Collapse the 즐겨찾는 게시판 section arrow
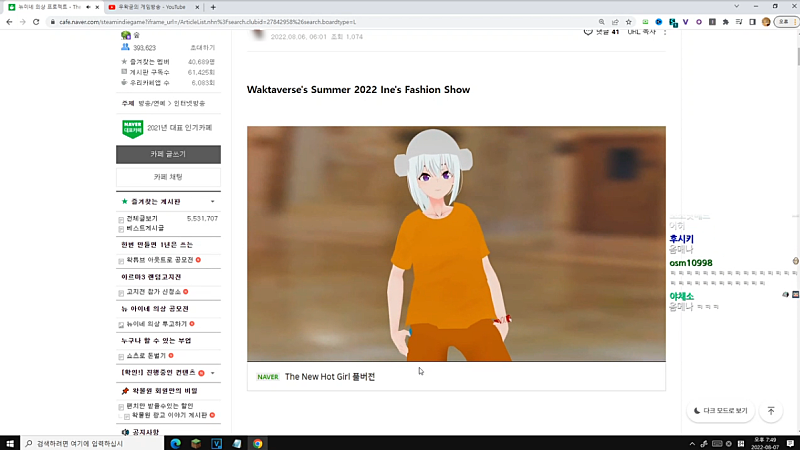The height and width of the screenshot is (450, 800). pos(212,202)
